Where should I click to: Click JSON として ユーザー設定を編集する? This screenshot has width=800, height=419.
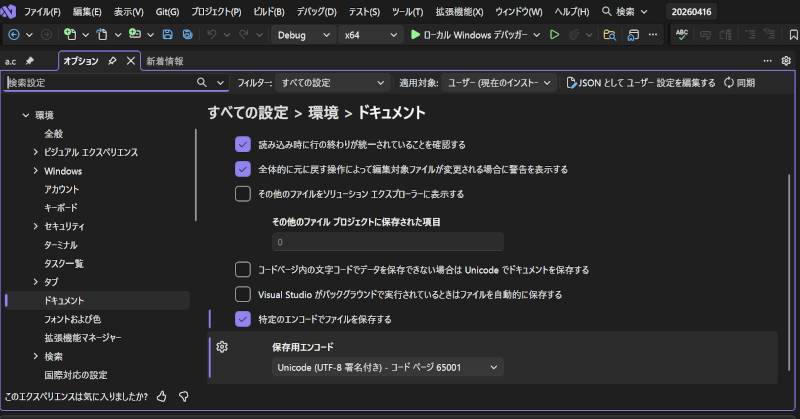point(641,83)
